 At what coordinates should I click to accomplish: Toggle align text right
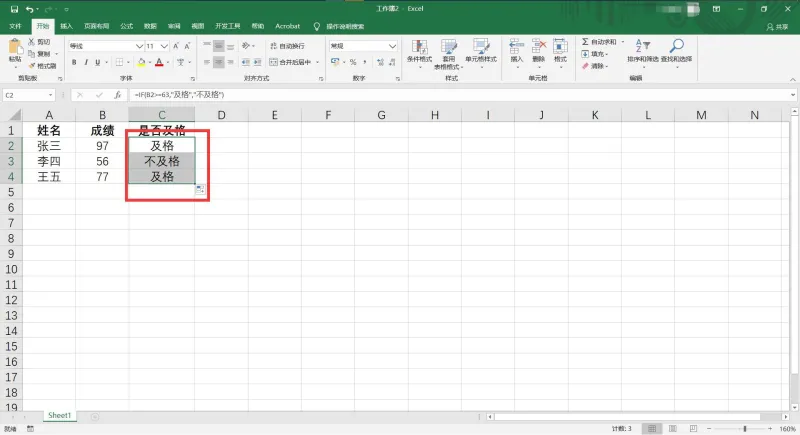pyautogui.click(x=230, y=62)
